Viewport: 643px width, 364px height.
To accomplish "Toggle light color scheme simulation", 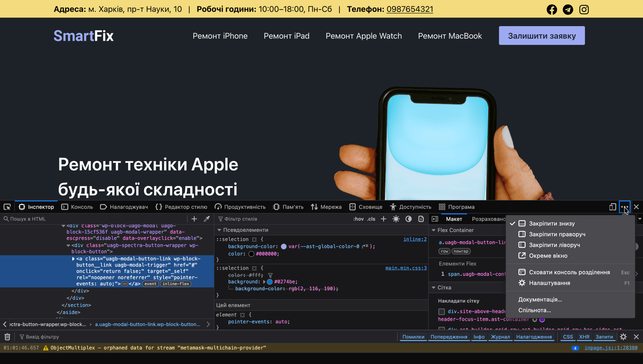I will [x=396, y=219].
